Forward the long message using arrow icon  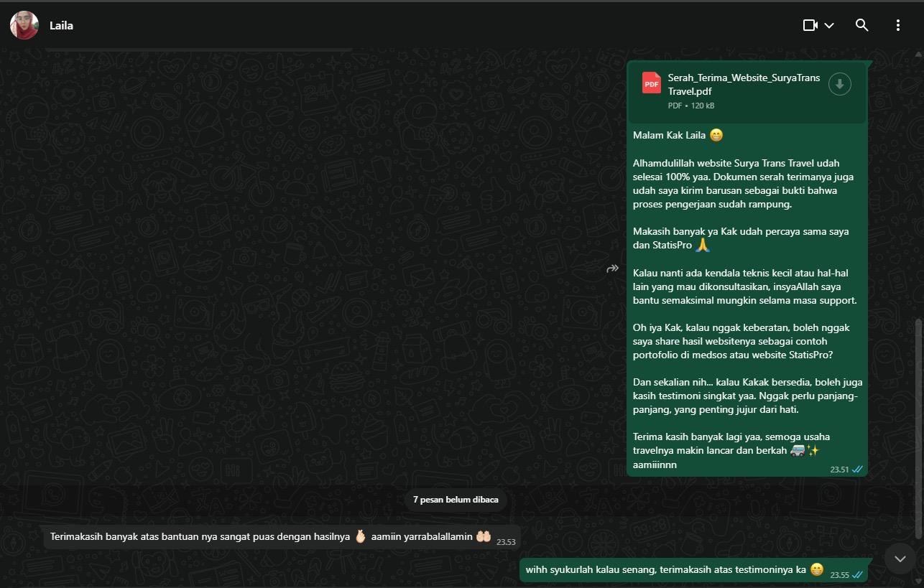tap(613, 269)
